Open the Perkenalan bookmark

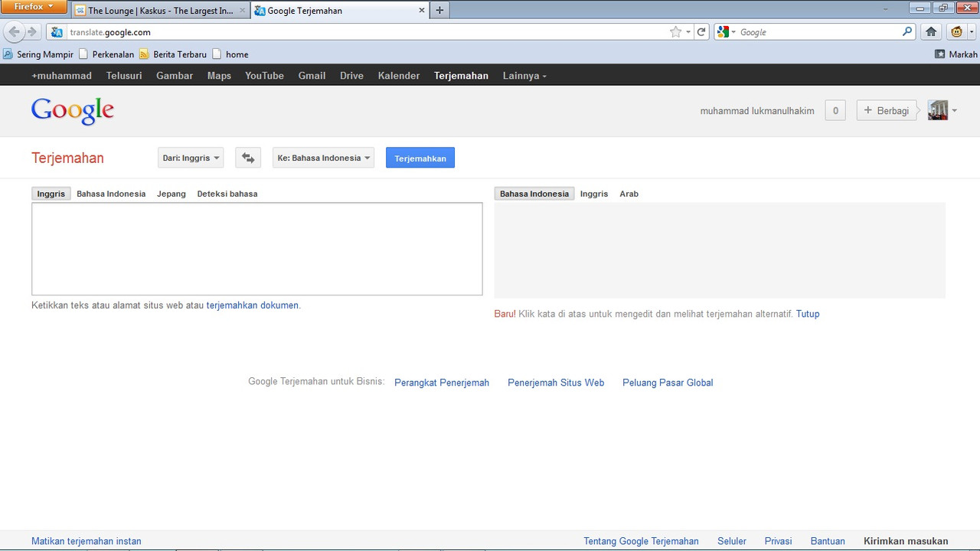(106, 54)
